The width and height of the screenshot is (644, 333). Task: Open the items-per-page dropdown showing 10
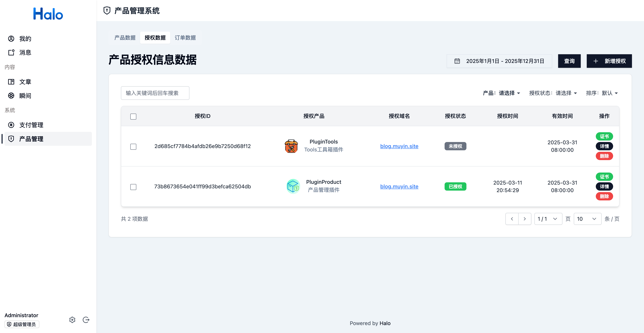point(587,219)
